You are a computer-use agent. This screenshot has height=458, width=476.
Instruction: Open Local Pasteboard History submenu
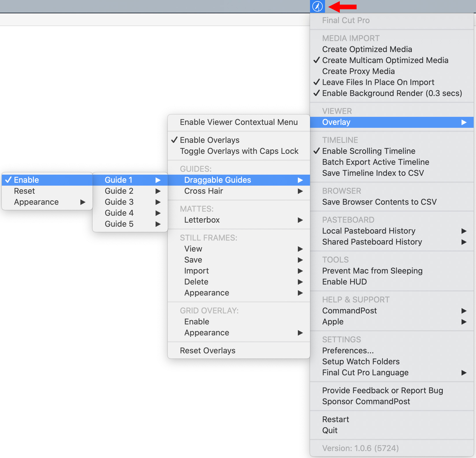click(x=392, y=231)
